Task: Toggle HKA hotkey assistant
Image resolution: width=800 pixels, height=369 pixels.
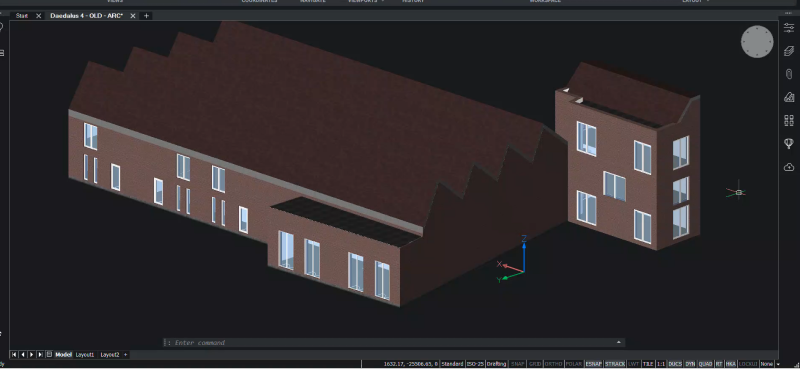Action: [731, 364]
